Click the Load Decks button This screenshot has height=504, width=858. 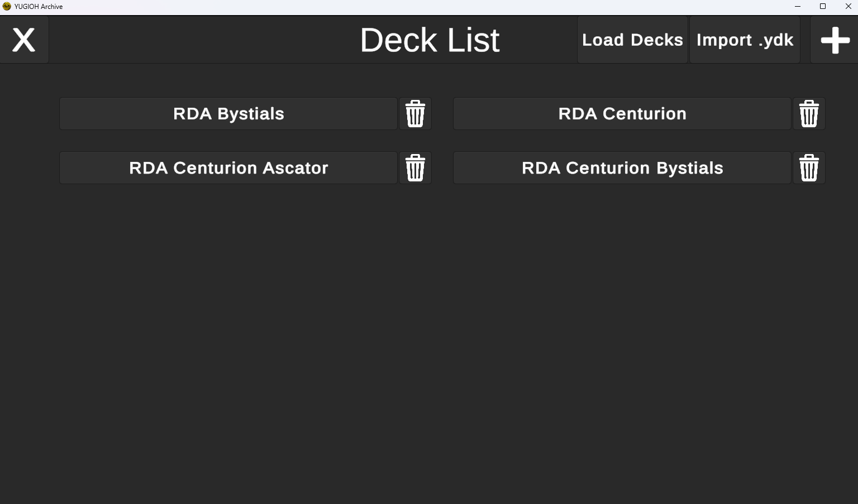coord(632,40)
